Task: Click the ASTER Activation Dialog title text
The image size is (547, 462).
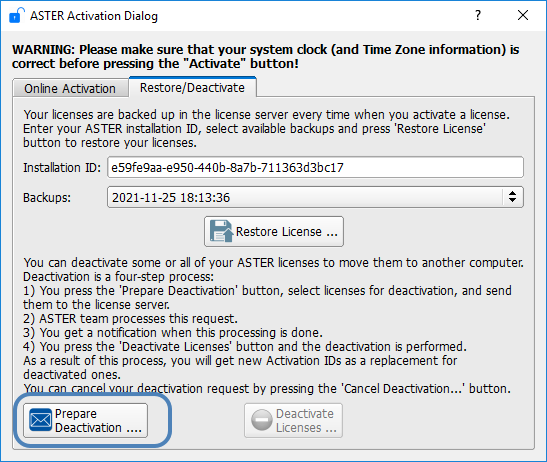Action: [x=94, y=16]
